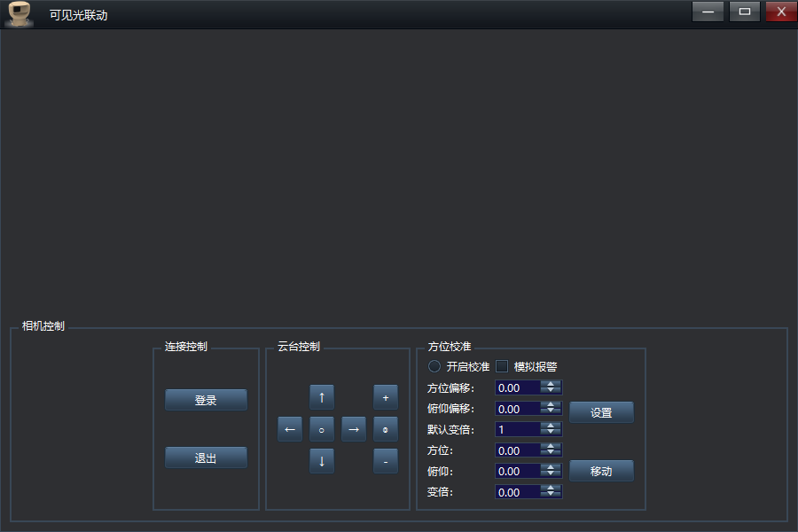The width and height of the screenshot is (798, 532).
Task: Zoom out using the - button
Action: click(x=385, y=461)
